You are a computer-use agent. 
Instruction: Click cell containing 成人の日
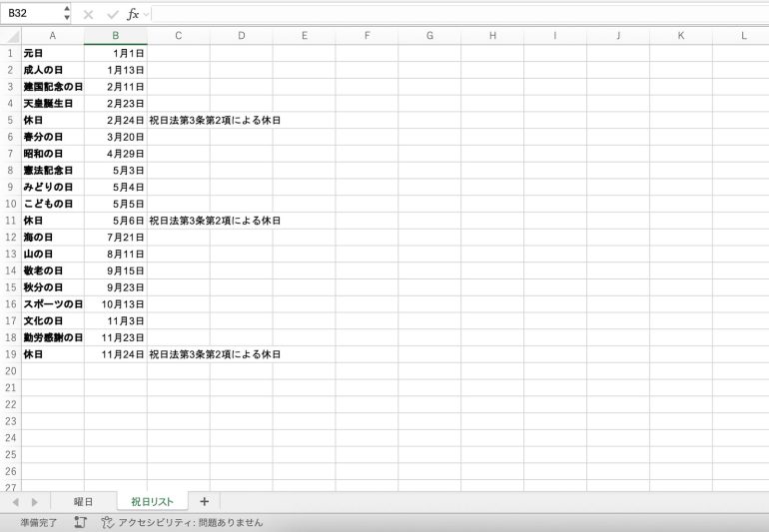pos(53,70)
